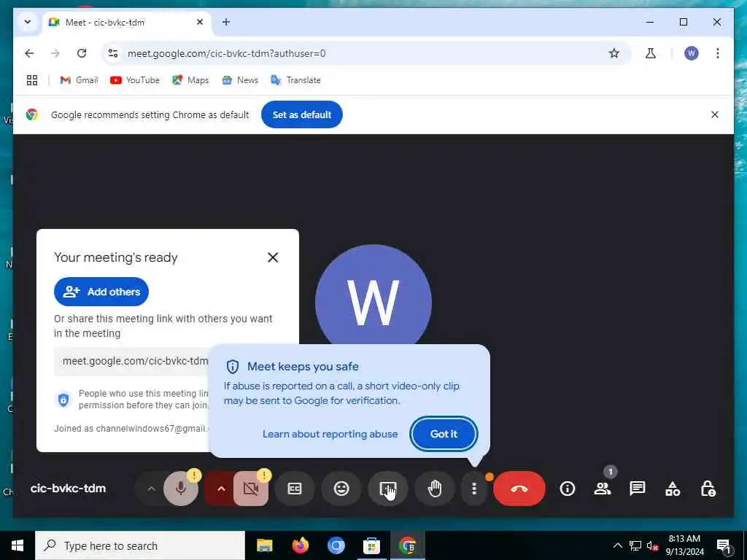Open the notification center icon

[724, 545]
